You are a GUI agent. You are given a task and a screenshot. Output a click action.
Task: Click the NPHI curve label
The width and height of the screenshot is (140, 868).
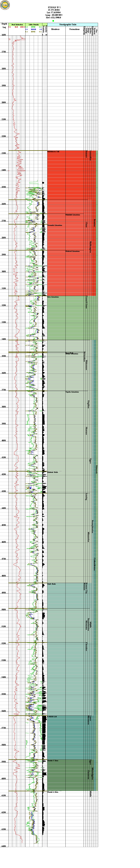[x=33, y=27]
